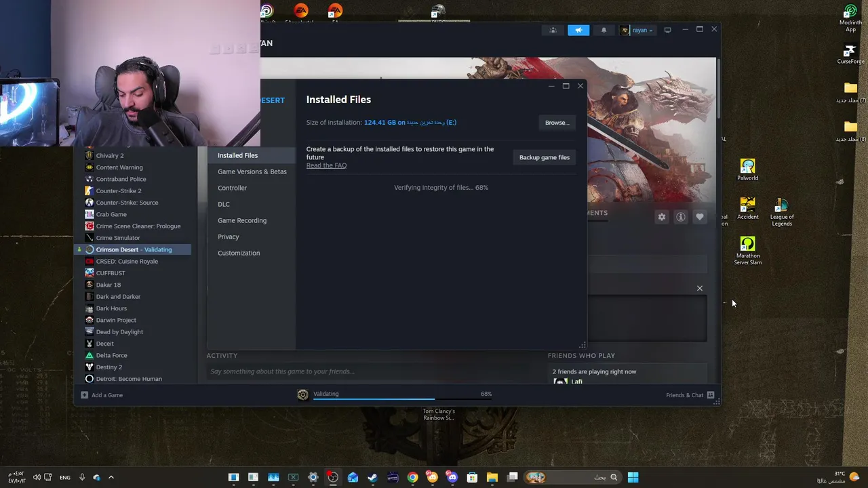This screenshot has width=868, height=488.
Task: Open League of Legends desktop icon
Action: point(781,212)
